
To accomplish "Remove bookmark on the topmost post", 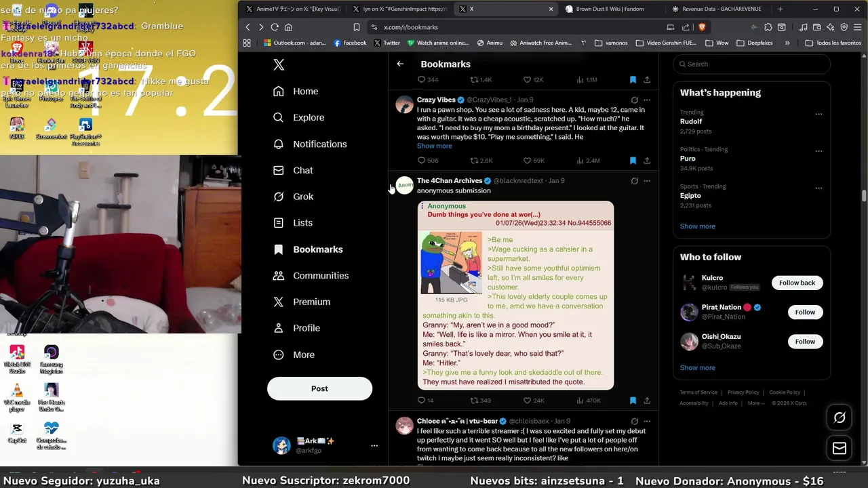I will [x=633, y=79].
